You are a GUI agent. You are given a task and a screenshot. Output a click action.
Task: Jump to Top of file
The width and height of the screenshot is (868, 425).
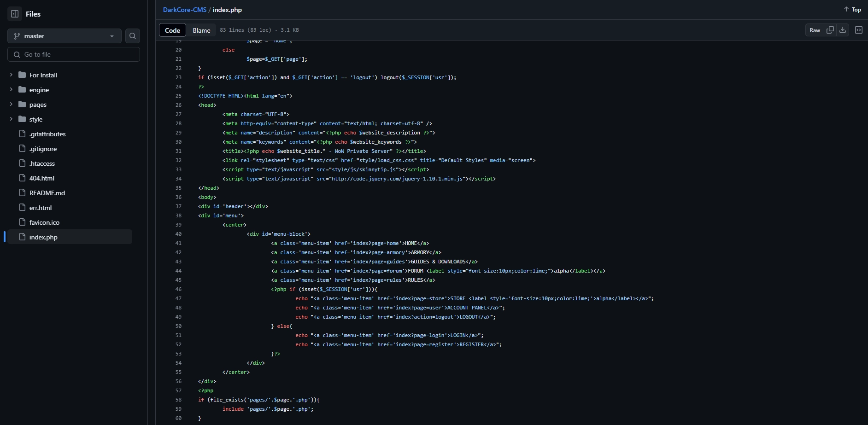click(852, 10)
